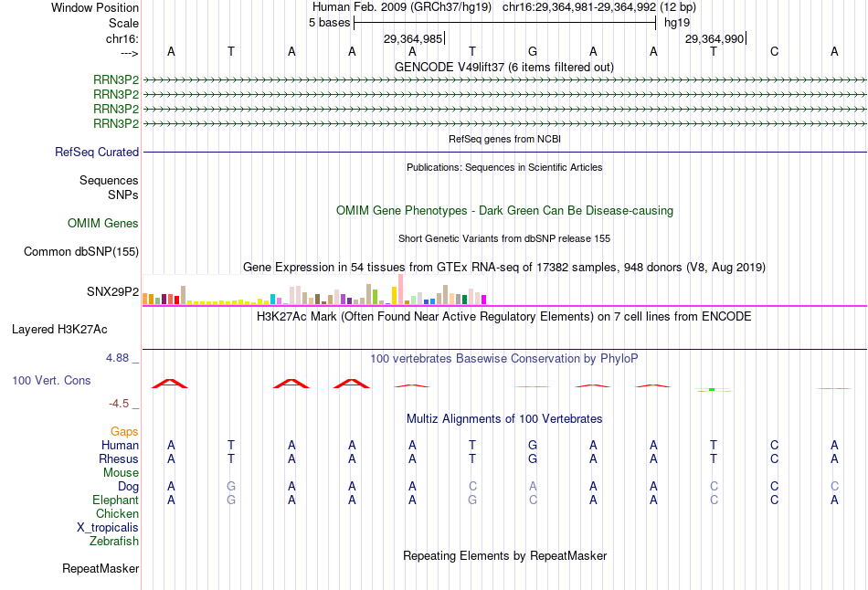Open the Gene Expression in 54 tissues GTEx title
This screenshot has width=868, height=590.
click(504, 267)
